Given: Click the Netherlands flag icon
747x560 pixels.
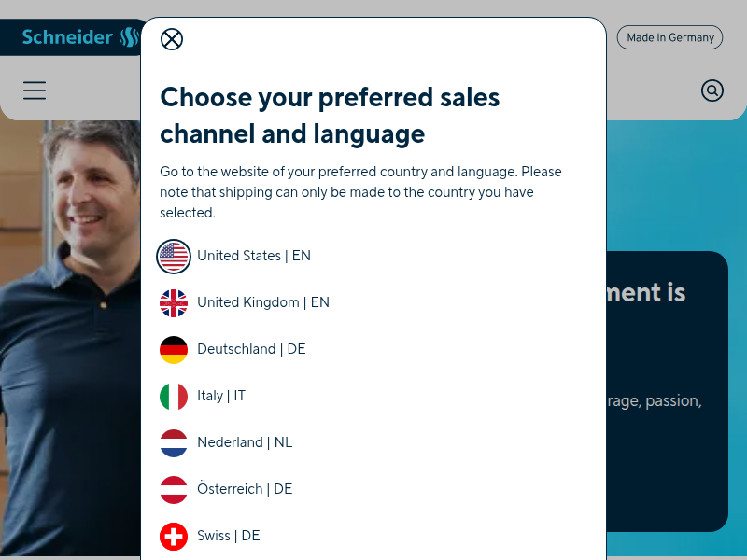Looking at the screenshot, I should pyautogui.click(x=174, y=442).
